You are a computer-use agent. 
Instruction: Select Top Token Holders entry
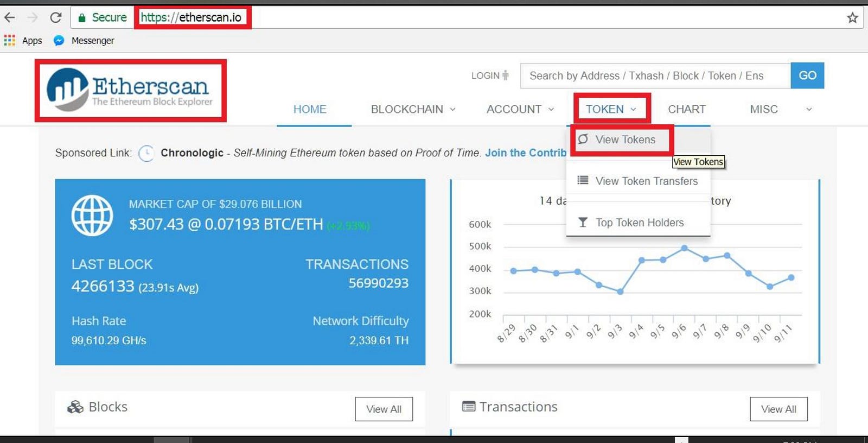[x=640, y=223]
